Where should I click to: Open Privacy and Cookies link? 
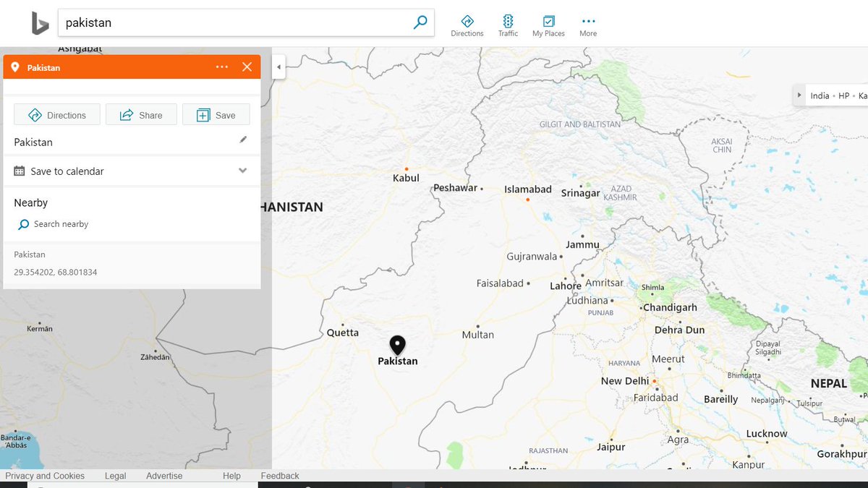45,476
